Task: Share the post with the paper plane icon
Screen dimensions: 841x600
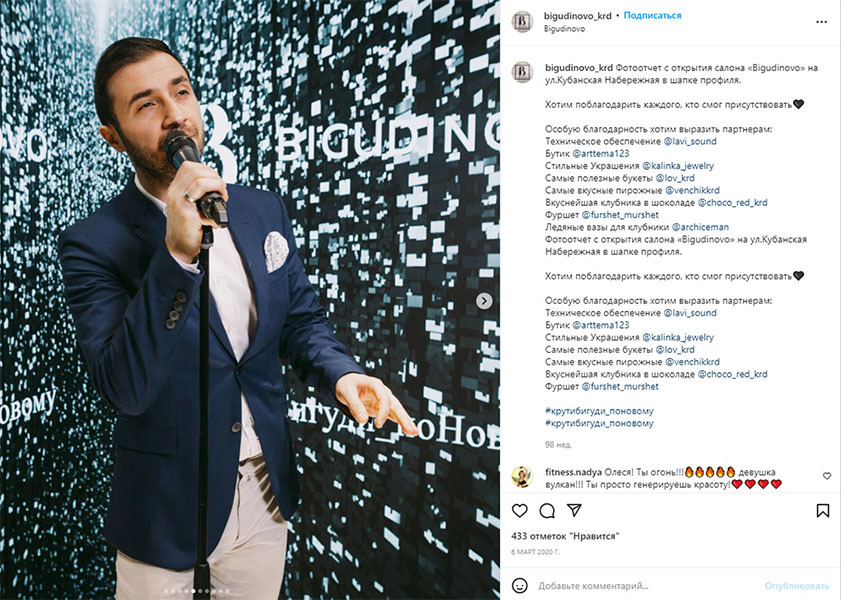Action: 574,510
